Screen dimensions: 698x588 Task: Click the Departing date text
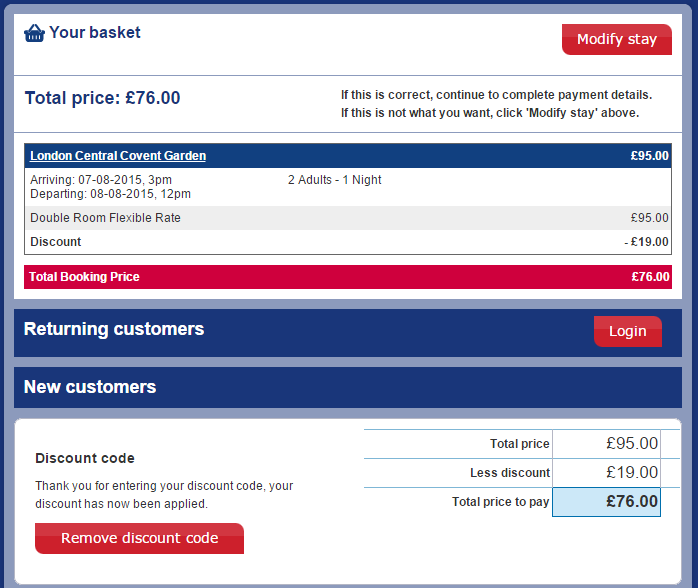click(x=110, y=194)
